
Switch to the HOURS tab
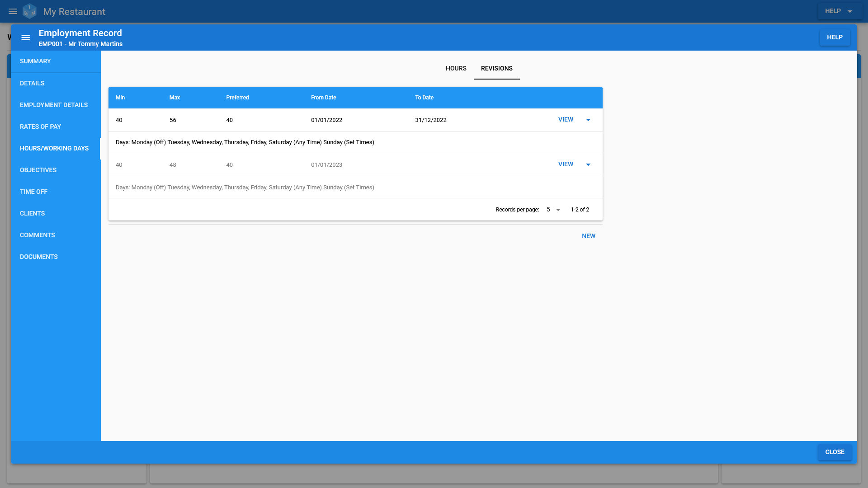click(455, 68)
